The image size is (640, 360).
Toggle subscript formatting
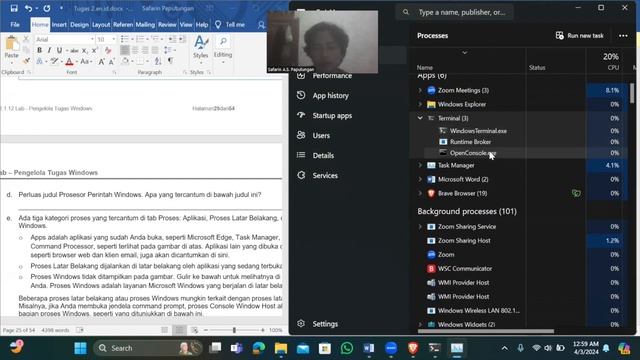(x=84, y=50)
